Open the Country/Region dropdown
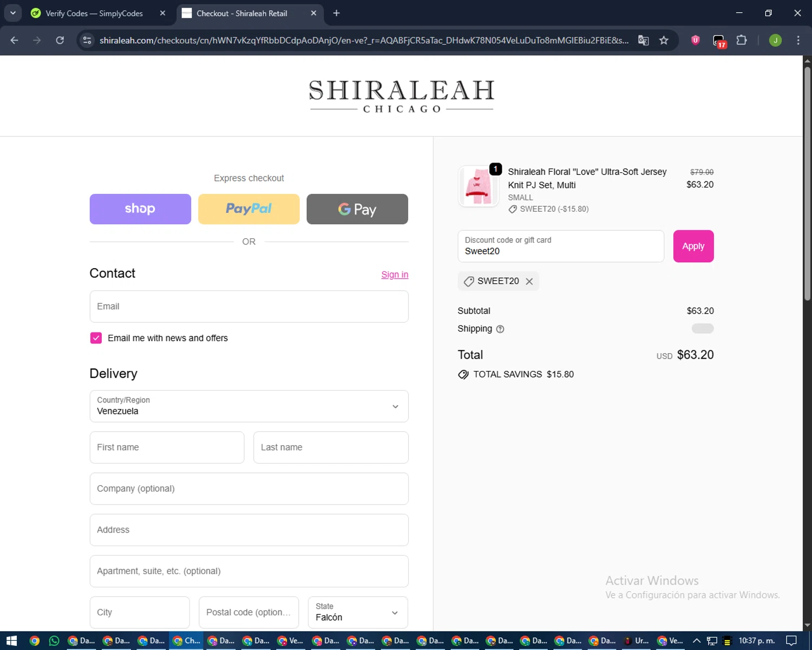 click(249, 406)
